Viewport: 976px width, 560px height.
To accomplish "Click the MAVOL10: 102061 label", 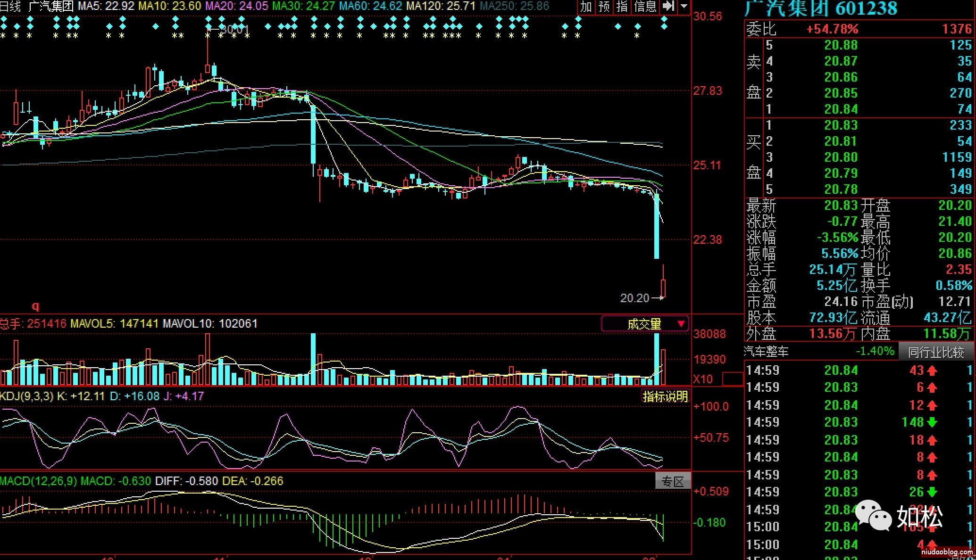I will [210, 323].
